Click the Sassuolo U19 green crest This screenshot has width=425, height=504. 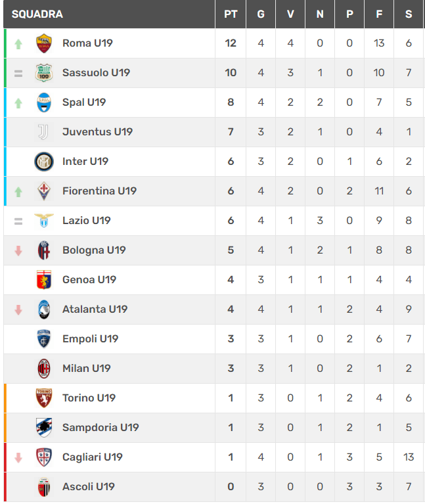44,73
